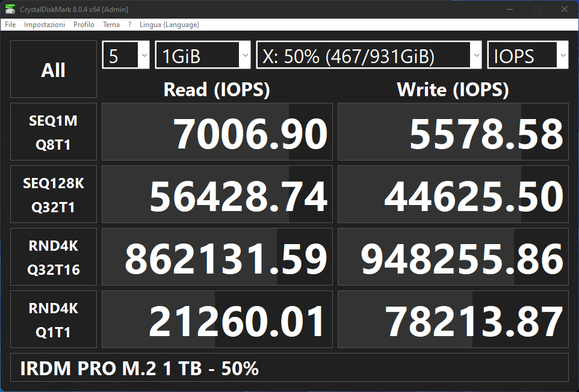This screenshot has width=579, height=392.
Task: Open the Profilo menu
Action: pyautogui.click(x=84, y=24)
